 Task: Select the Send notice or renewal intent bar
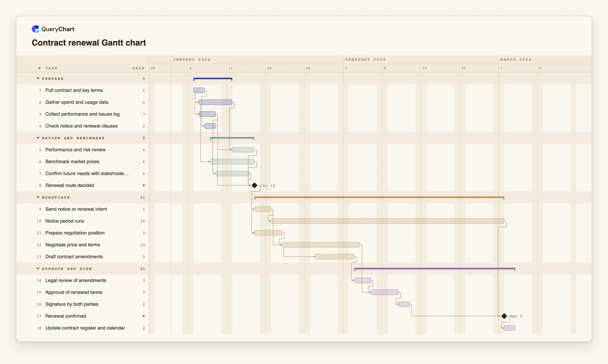click(263, 209)
